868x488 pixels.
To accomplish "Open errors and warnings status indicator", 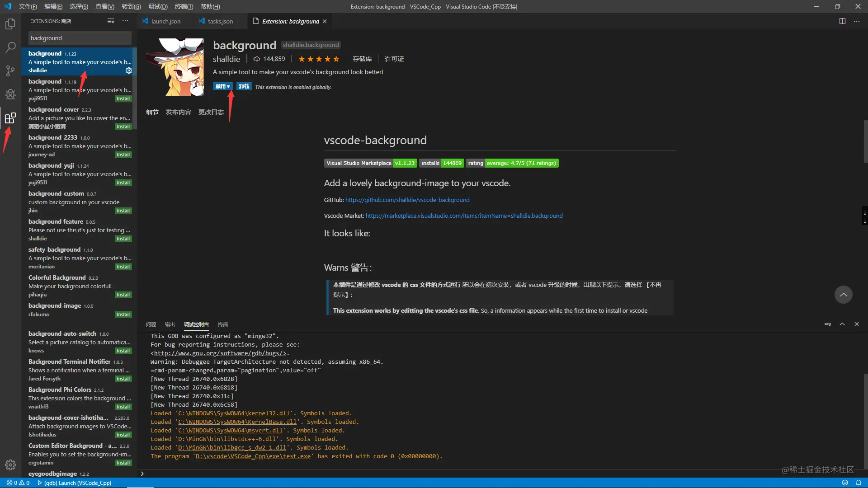I will pyautogui.click(x=18, y=483).
